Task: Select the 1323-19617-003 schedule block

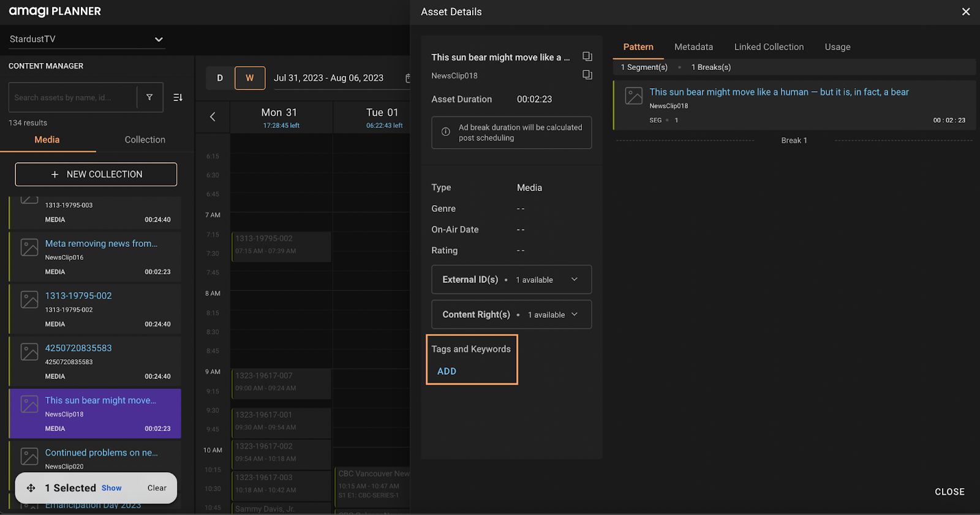Action: [x=281, y=485]
